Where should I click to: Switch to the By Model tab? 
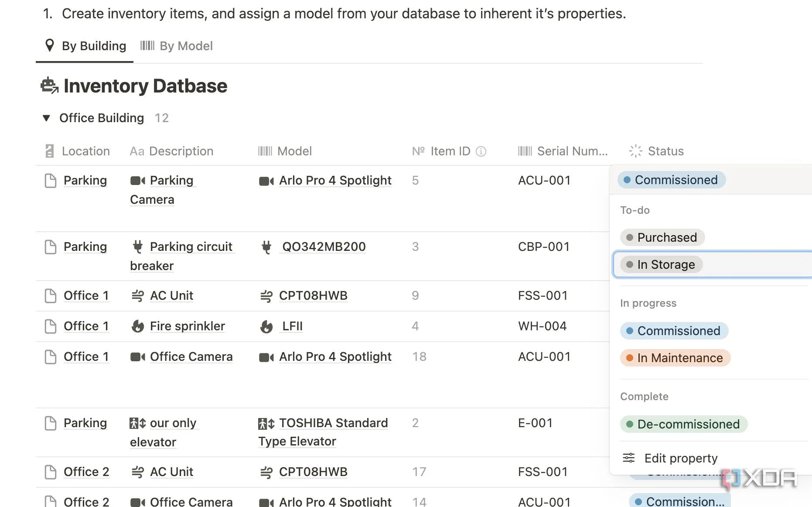pyautogui.click(x=177, y=46)
